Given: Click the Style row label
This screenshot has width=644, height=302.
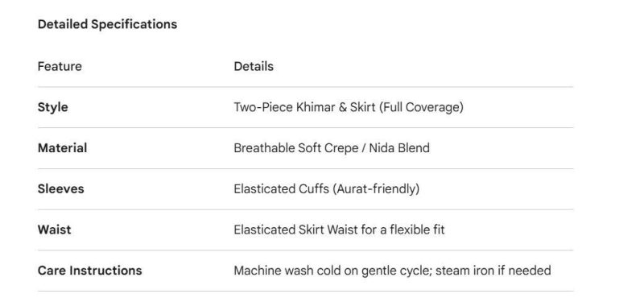Looking at the screenshot, I should click(x=52, y=107).
